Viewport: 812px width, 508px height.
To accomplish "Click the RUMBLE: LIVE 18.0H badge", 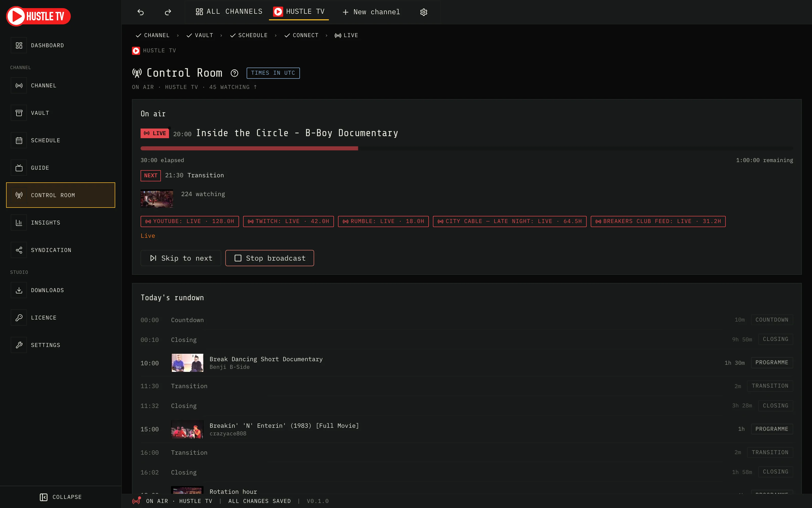I will [383, 221].
